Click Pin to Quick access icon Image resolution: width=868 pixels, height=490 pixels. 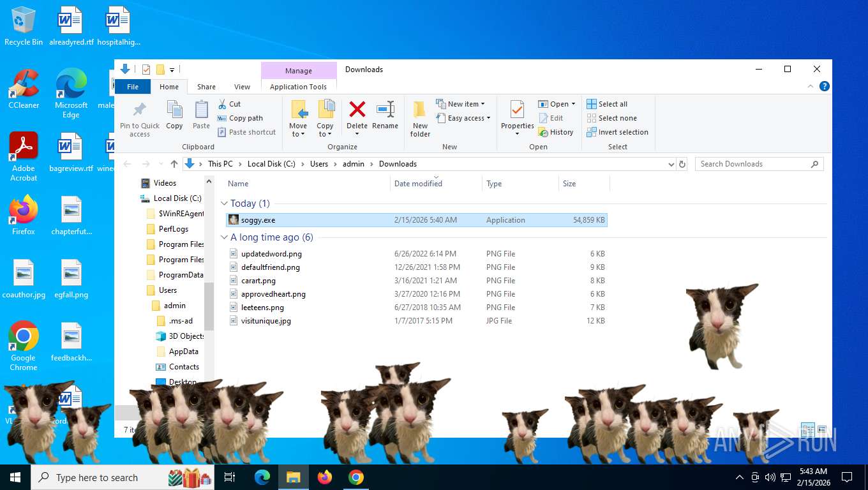140,119
